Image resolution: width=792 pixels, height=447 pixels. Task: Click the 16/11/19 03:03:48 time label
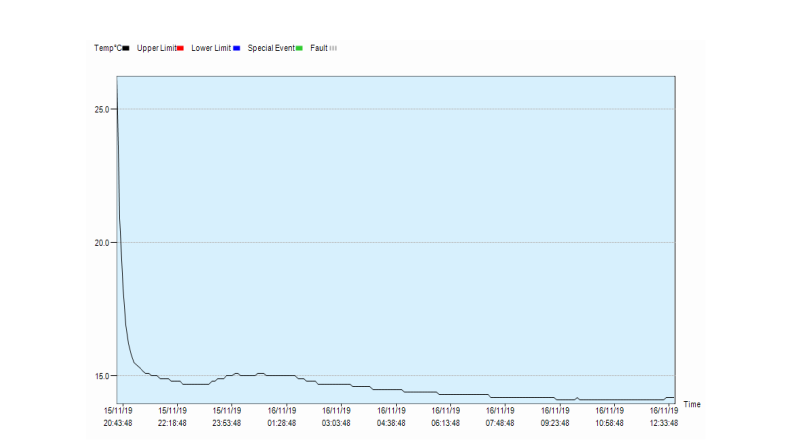click(336, 417)
